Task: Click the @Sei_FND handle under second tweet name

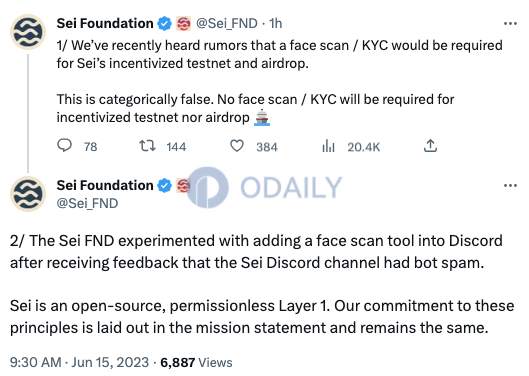Action: click(87, 203)
